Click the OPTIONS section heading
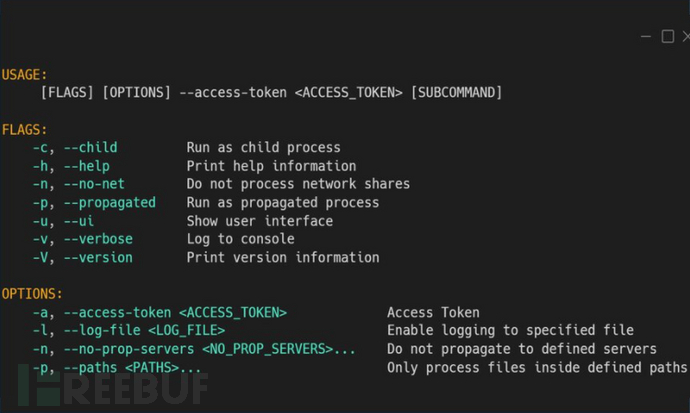 [32, 294]
